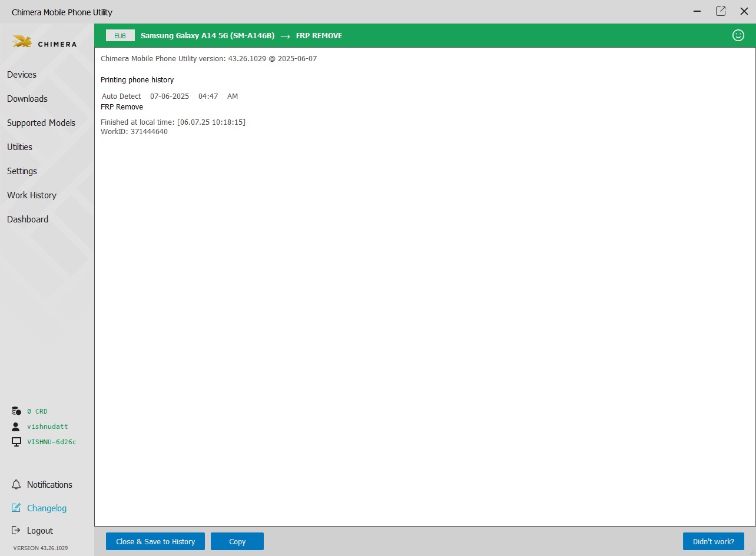Select the 0 CRD credits text

point(37,411)
